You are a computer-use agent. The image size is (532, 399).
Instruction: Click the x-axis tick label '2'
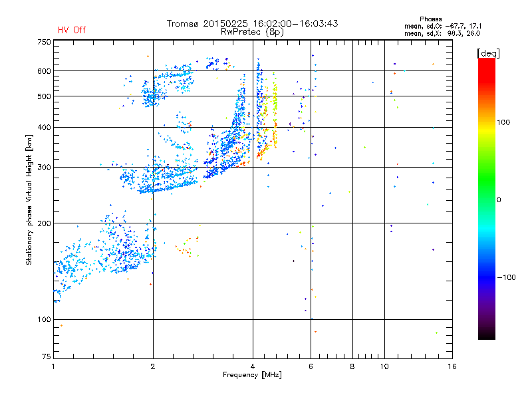[153, 366]
